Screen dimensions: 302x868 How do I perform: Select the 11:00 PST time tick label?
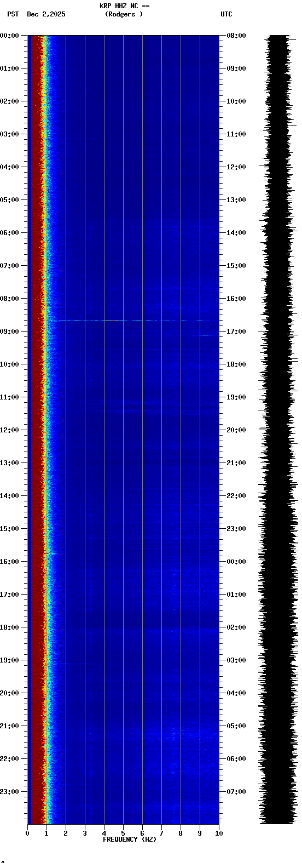9,397
